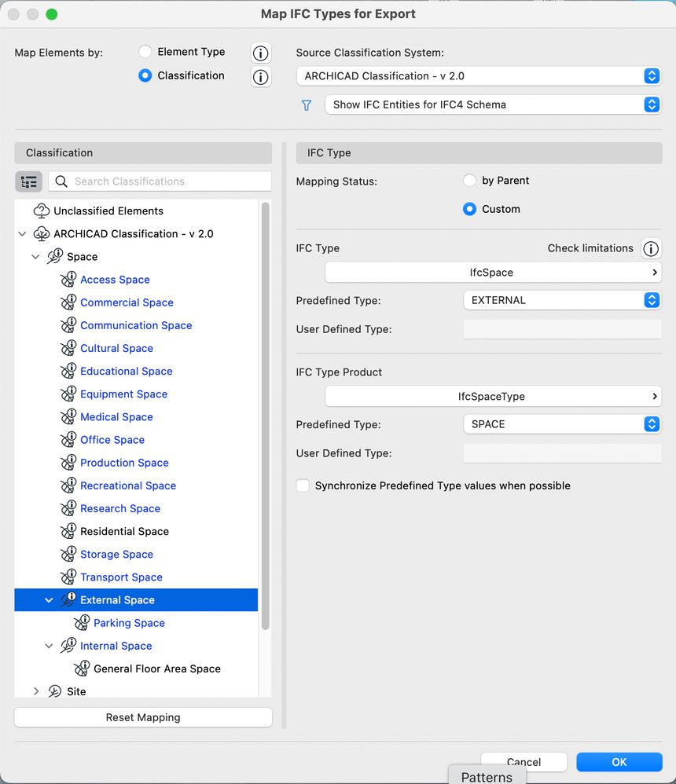Click the Storage Space row icon
The width and height of the screenshot is (676, 784).
click(x=68, y=555)
